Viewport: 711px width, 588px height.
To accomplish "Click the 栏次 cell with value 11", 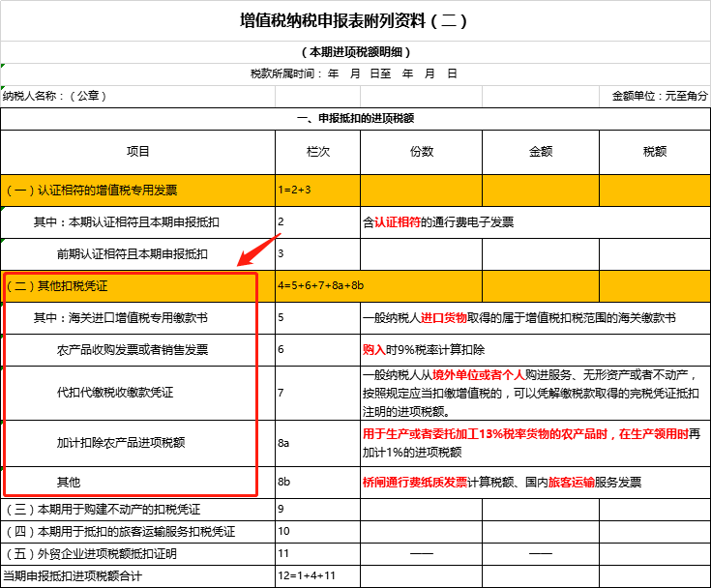I will (318, 554).
